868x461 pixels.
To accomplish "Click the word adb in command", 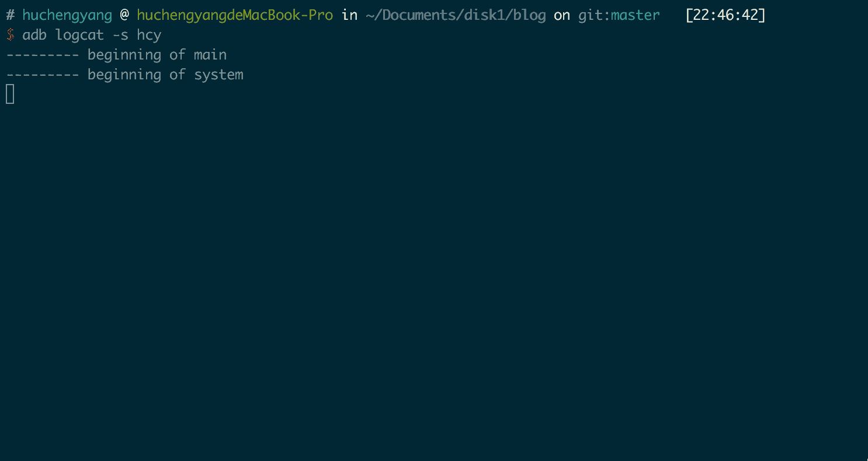I will [34, 35].
